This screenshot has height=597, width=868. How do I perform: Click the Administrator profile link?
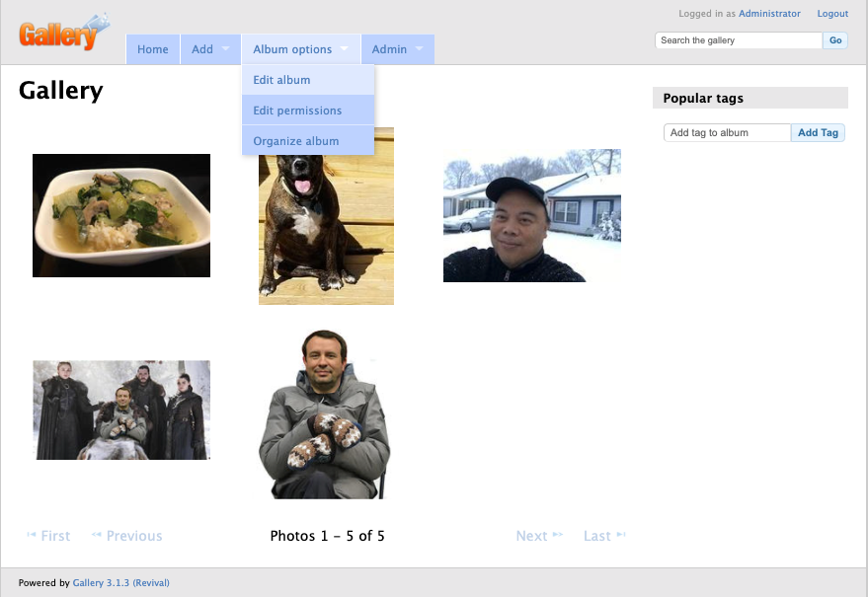click(x=769, y=14)
